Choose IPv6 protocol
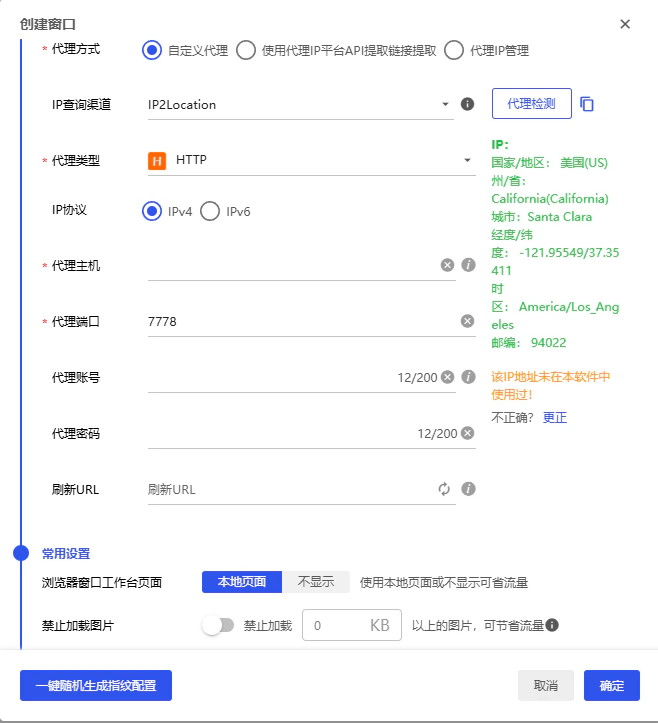The height and width of the screenshot is (723, 658). tap(210, 211)
